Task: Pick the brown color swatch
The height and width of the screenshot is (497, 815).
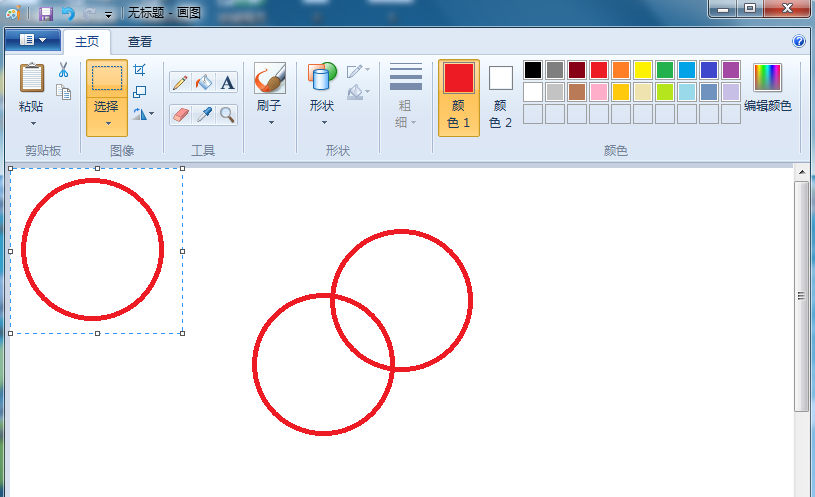Action: click(577, 92)
